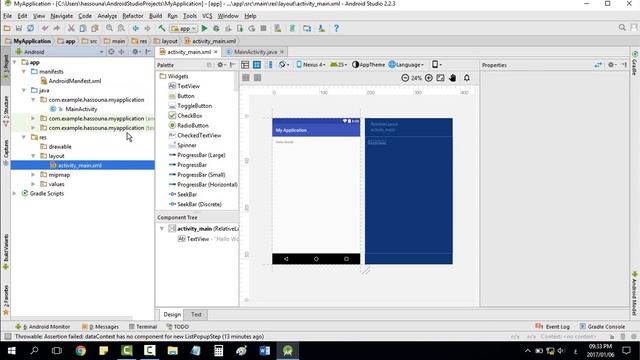Open Event Log panel

pyautogui.click(x=552, y=327)
